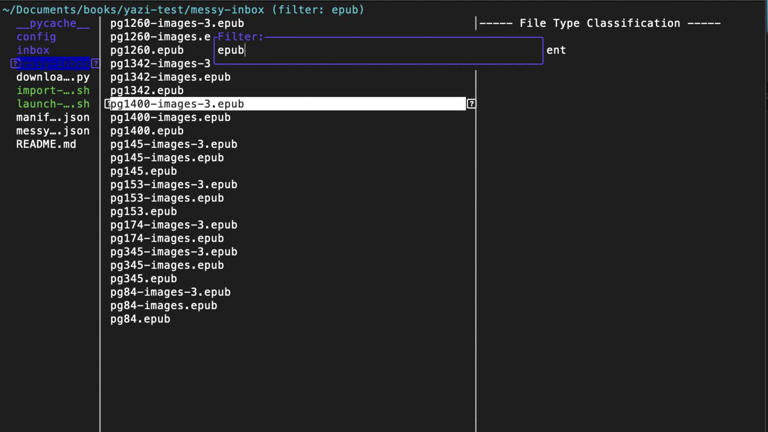Viewport: 768px width, 432px height.
Task: Select the import-….sh script
Action: click(52, 90)
